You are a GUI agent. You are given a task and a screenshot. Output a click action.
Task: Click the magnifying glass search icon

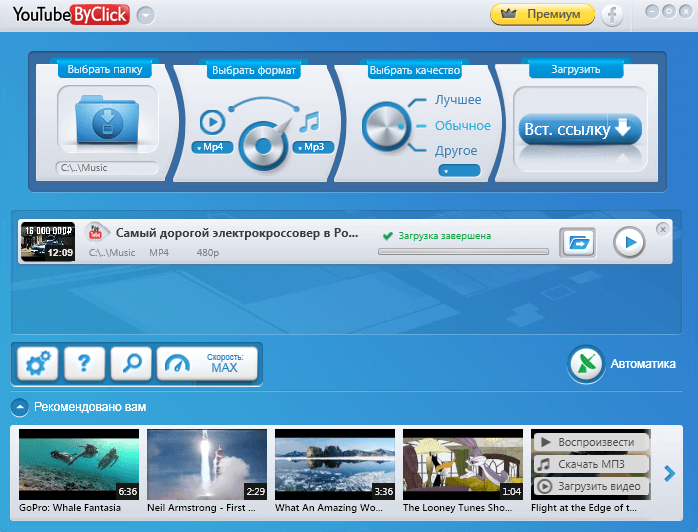[131, 365]
